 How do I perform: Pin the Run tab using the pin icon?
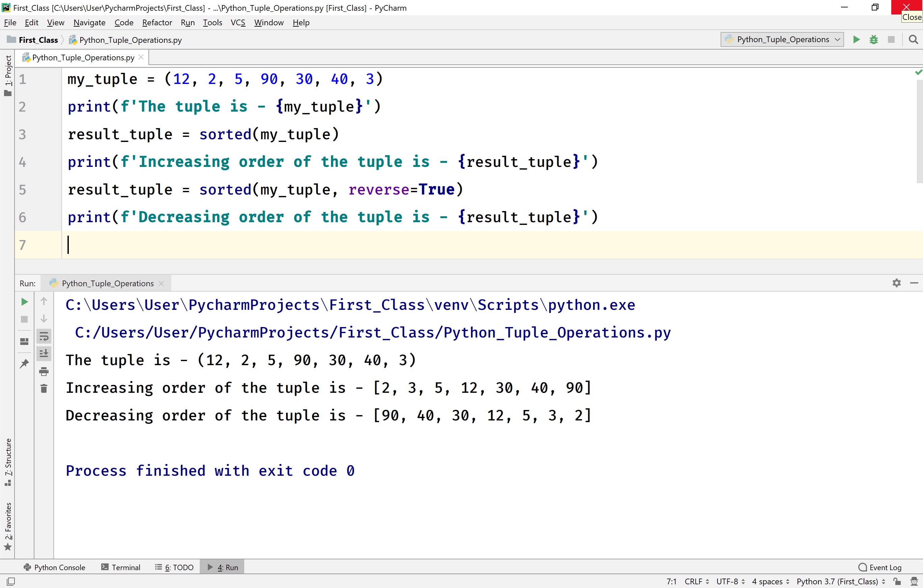point(24,363)
